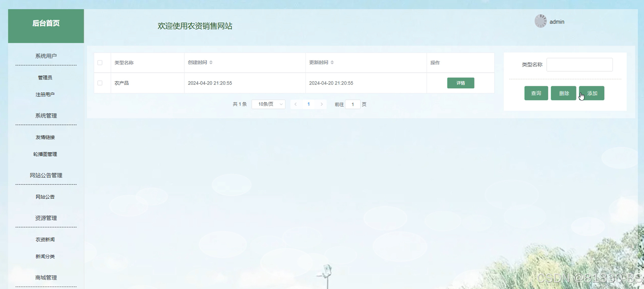Focus the 前往 page number input
Screen dimensions: 644x289
click(x=353, y=104)
